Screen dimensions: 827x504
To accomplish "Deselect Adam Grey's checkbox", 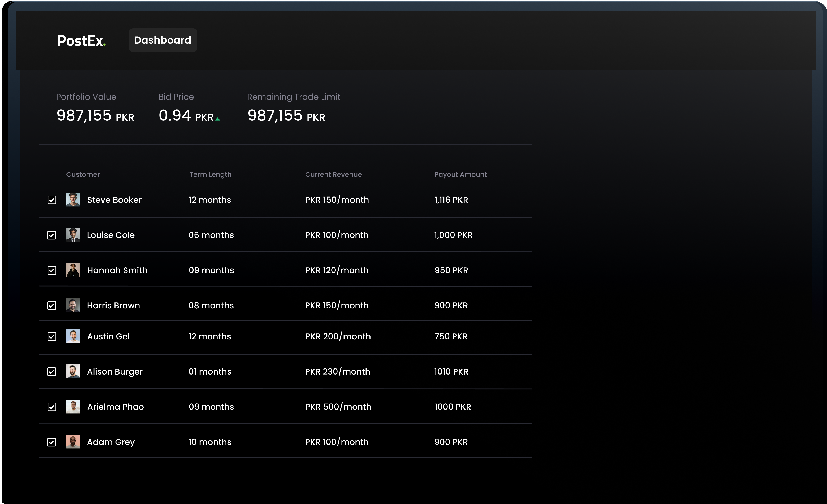I will point(52,442).
